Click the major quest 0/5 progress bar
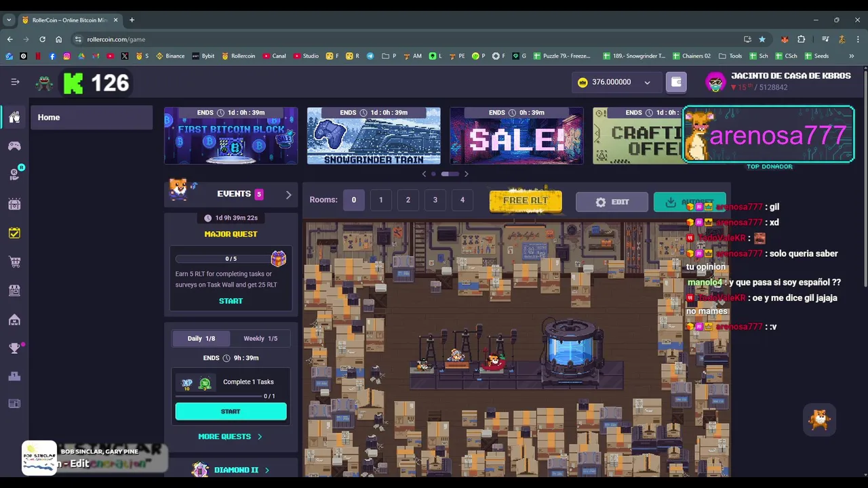The width and height of the screenshot is (868, 488). point(222,259)
